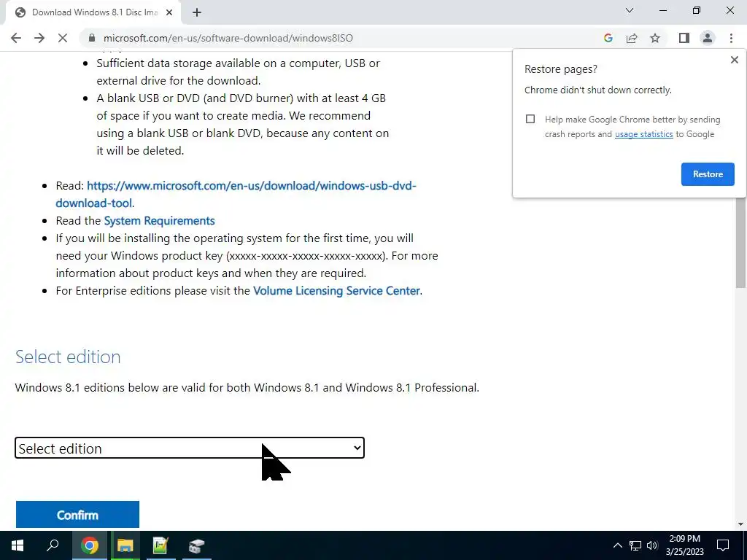Open Chrome's three-dot menu
This screenshot has width=747, height=560.
coord(731,38)
